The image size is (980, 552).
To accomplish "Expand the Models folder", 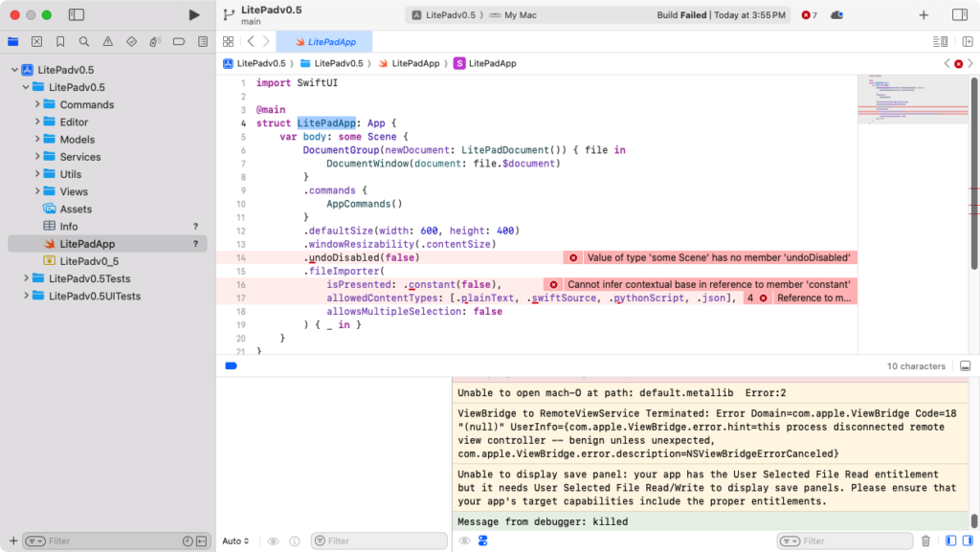I will click(37, 140).
